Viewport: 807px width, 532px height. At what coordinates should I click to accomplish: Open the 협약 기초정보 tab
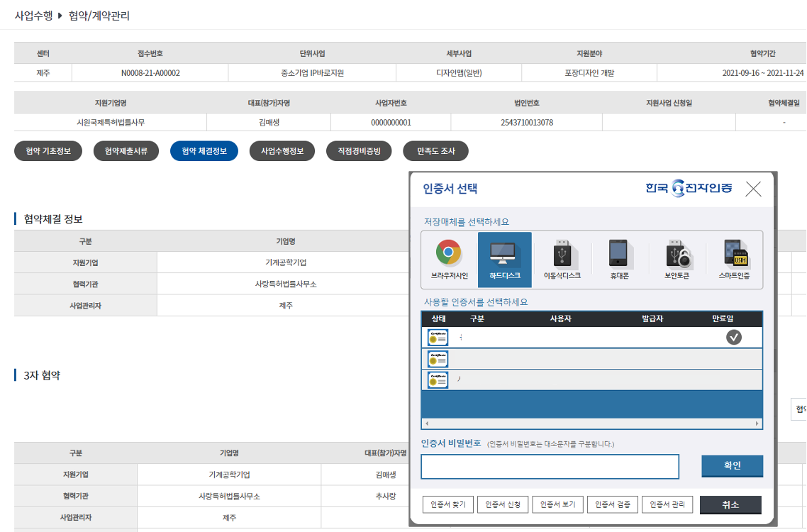coord(48,151)
